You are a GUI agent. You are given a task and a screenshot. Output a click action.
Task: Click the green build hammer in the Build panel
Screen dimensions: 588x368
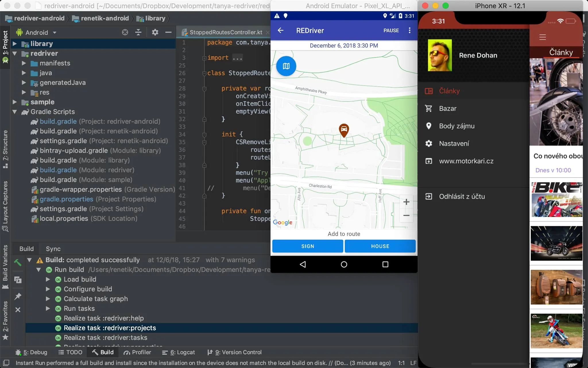click(x=18, y=262)
